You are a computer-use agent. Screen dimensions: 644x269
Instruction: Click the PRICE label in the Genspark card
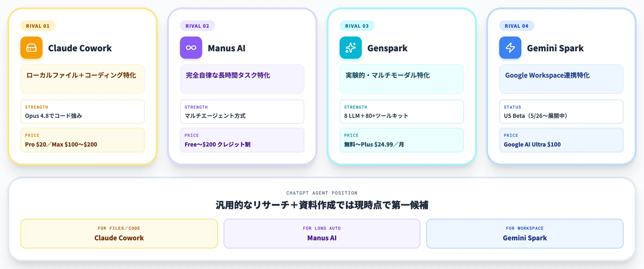(x=351, y=135)
